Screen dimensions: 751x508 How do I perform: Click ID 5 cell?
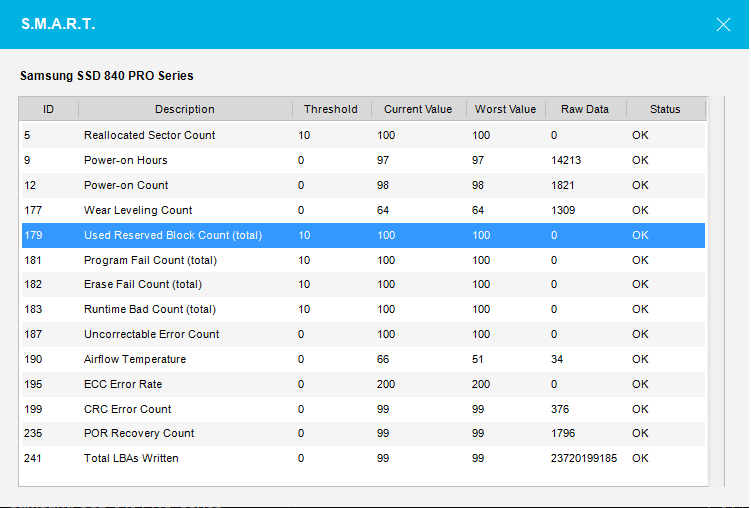pyautogui.click(x=27, y=135)
